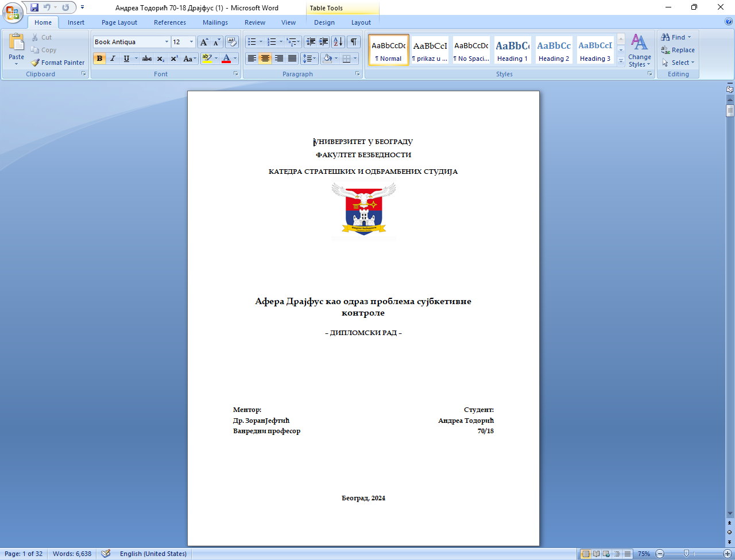735x560 pixels.
Task: Click the Save icon in Quick Access toolbar
Action: click(34, 7)
